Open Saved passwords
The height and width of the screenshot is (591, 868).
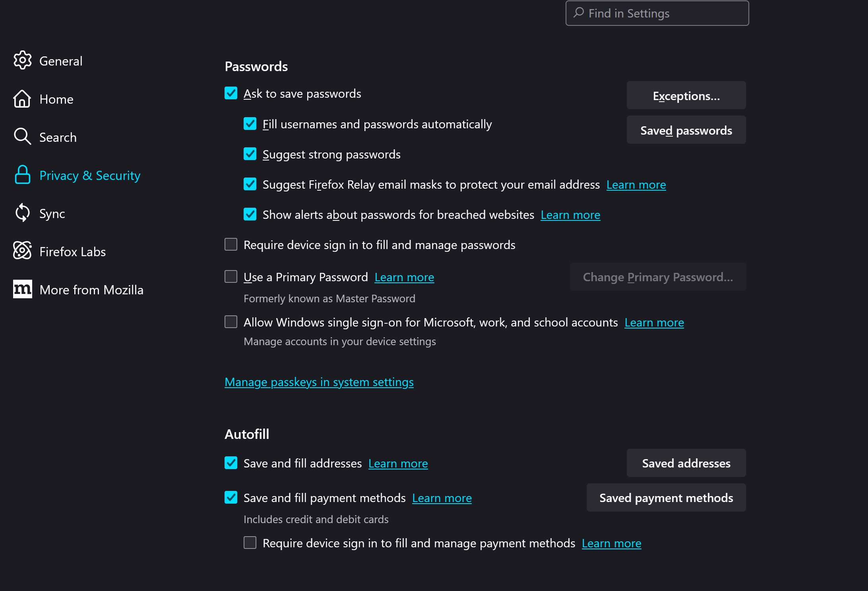click(686, 130)
